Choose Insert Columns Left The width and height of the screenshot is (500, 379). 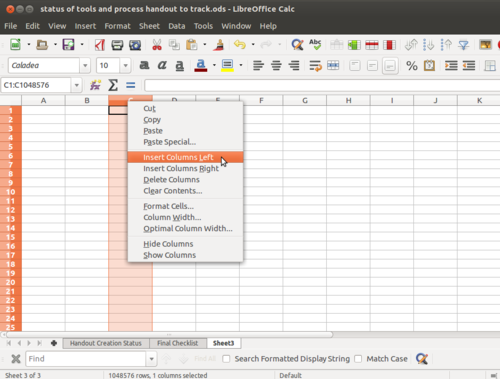coord(185,157)
